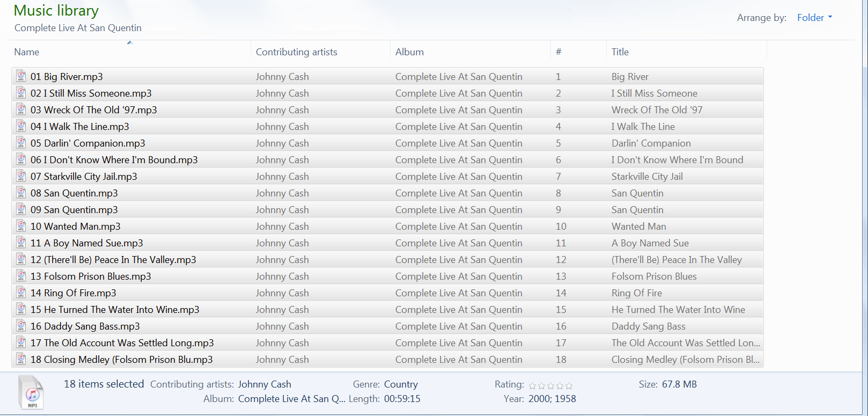
Task: Click the file icon for 14 Ring Of Fire.mp3
Action: pos(21,293)
